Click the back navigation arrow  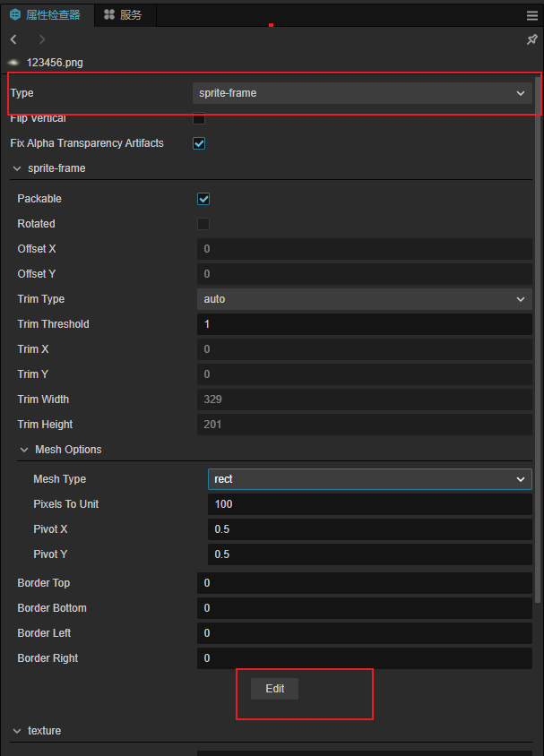[x=13, y=39]
